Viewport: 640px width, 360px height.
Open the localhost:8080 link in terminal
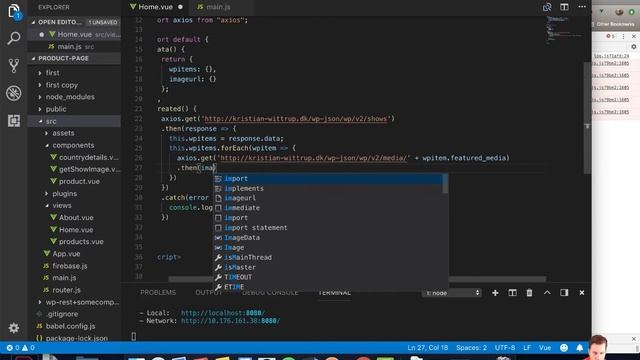tap(223, 313)
